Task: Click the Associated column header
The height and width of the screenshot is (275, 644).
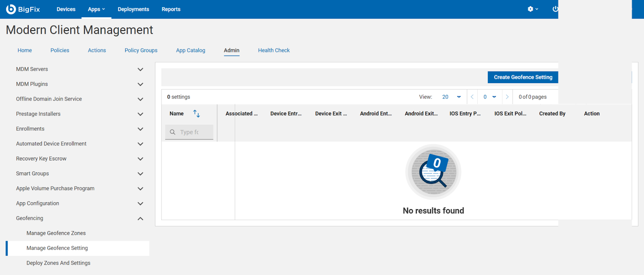Action: point(242,114)
